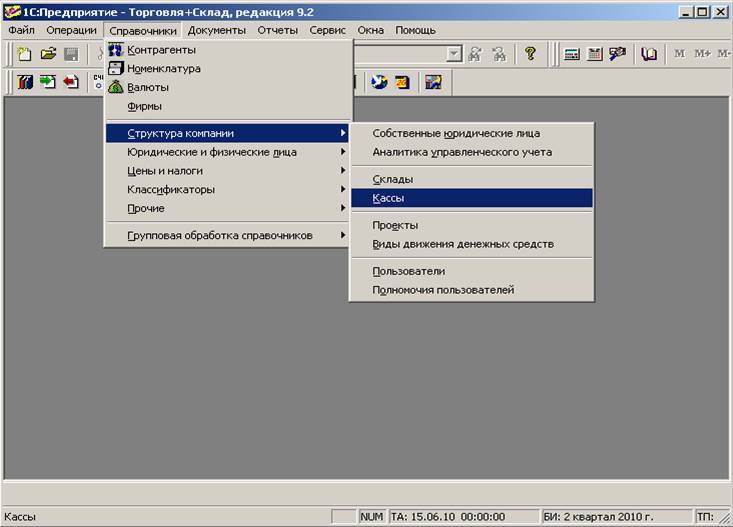Click the colored books journals icon

tap(25, 82)
